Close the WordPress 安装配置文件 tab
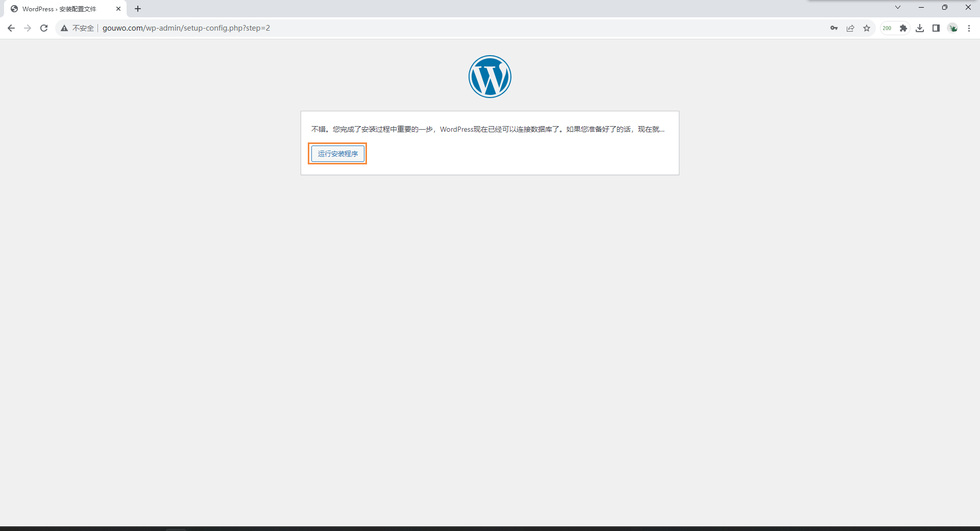 118,9
